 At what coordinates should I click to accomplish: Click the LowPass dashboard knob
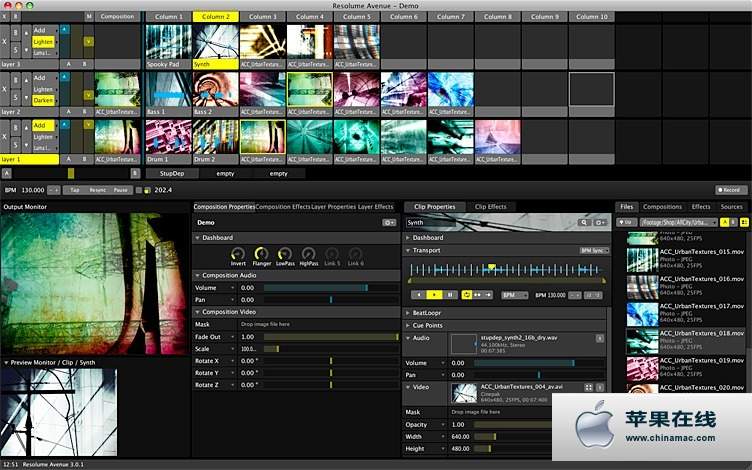point(285,254)
